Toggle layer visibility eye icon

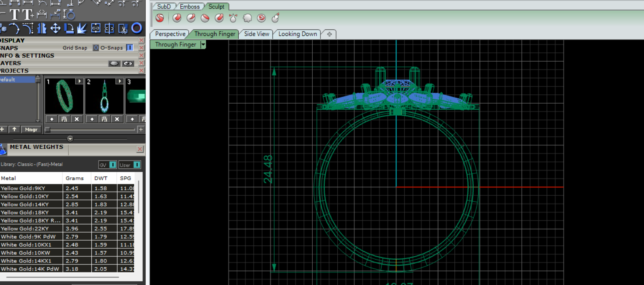128,63
